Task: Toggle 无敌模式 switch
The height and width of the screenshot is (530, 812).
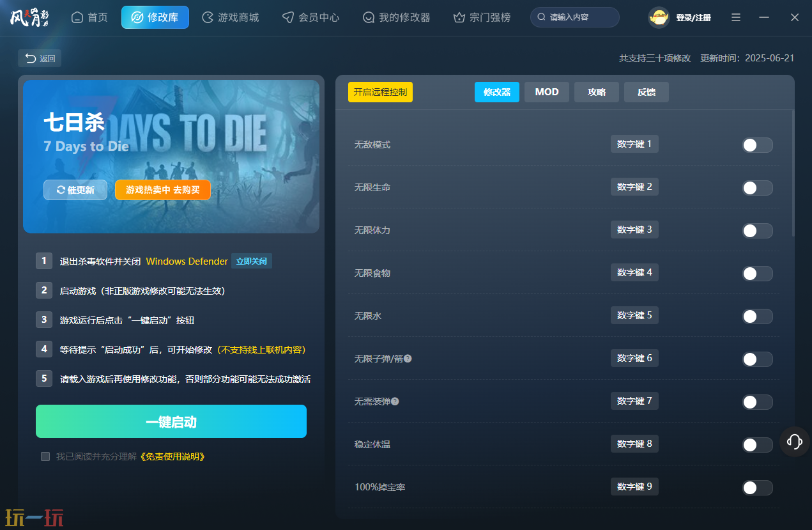Action: tap(757, 145)
